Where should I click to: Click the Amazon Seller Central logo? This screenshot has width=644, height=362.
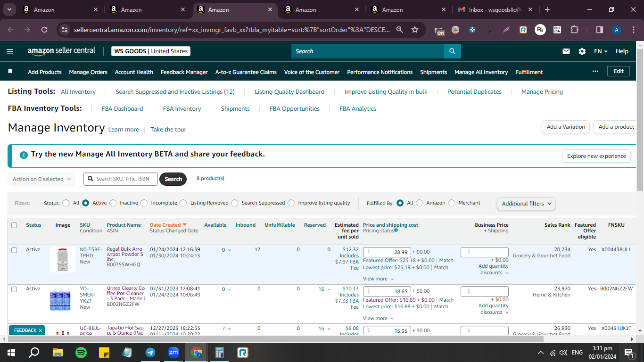click(61, 51)
